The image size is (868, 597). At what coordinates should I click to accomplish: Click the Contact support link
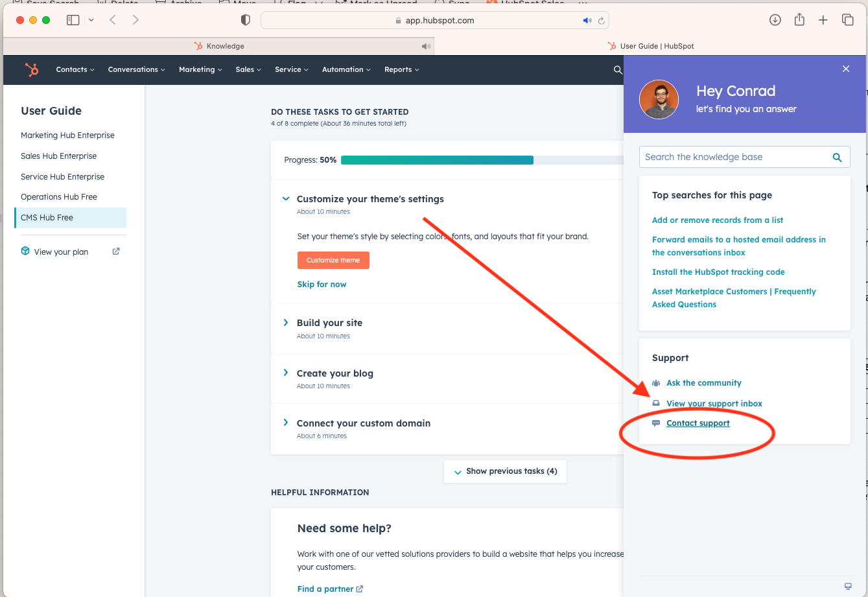(x=698, y=423)
